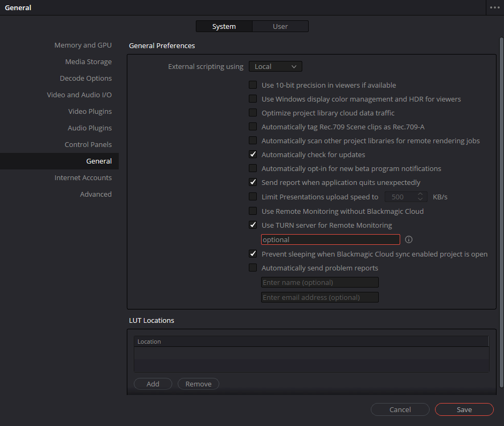Image resolution: width=504 pixels, height=426 pixels.
Task: Enable Optimize project library cloud traffic
Action: coord(253,112)
